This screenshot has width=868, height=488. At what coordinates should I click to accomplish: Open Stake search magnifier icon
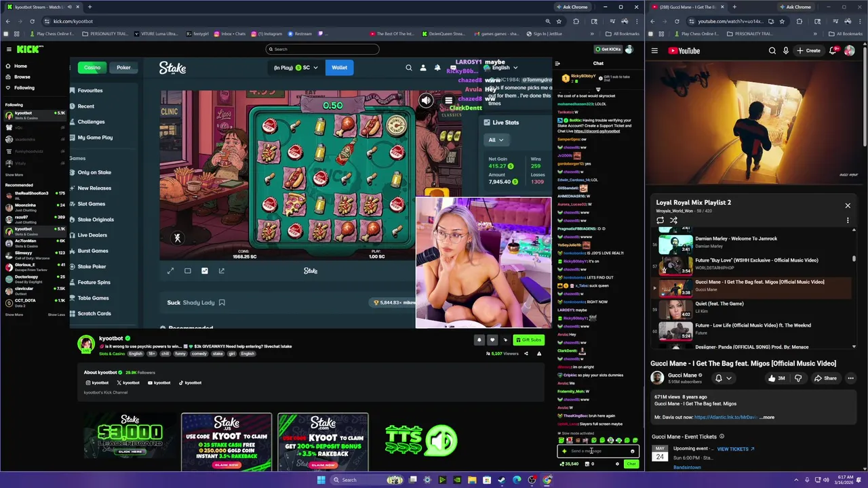(x=408, y=68)
